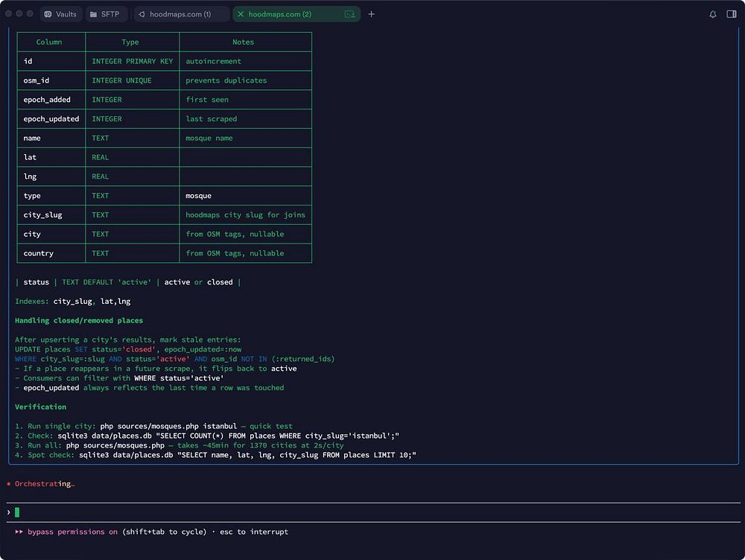The height and width of the screenshot is (560, 745).
Task: Click the city_slug cell in the table
Action: coord(42,214)
